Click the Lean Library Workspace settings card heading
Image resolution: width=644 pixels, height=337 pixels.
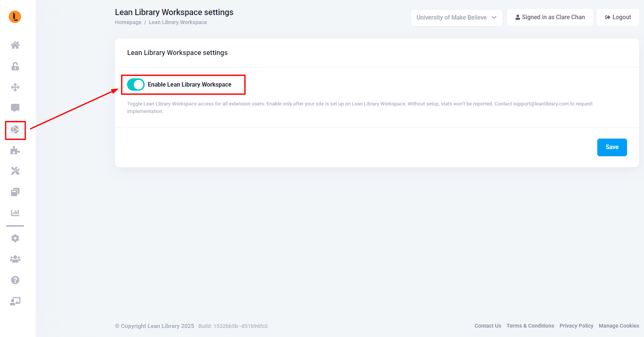pyautogui.click(x=177, y=53)
